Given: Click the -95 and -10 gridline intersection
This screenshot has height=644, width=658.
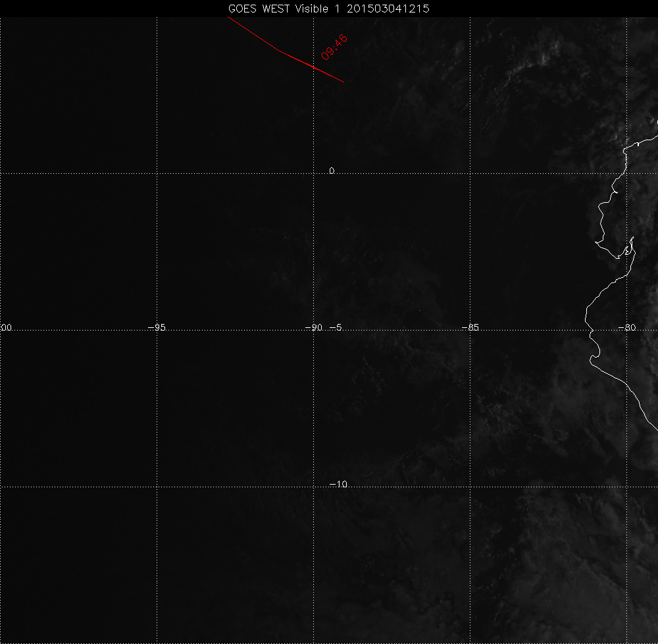Looking at the screenshot, I should [157, 487].
